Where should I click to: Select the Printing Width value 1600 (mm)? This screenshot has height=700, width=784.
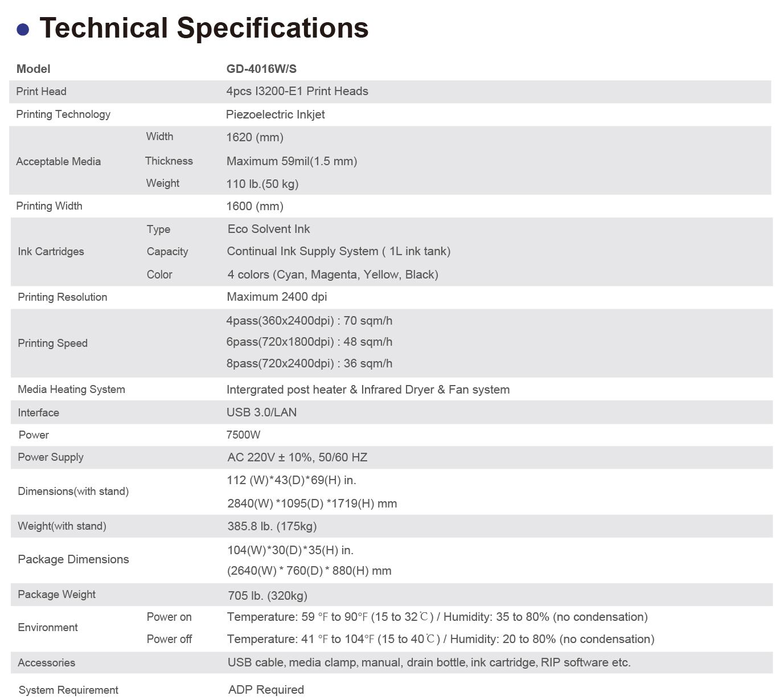click(255, 206)
